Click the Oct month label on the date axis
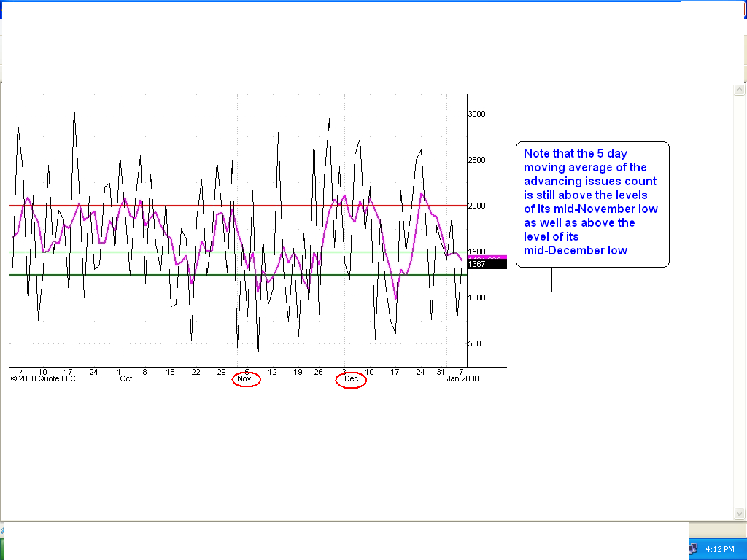The height and width of the screenshot is (560, 747). pyautogui.click(x=125, y=378)
